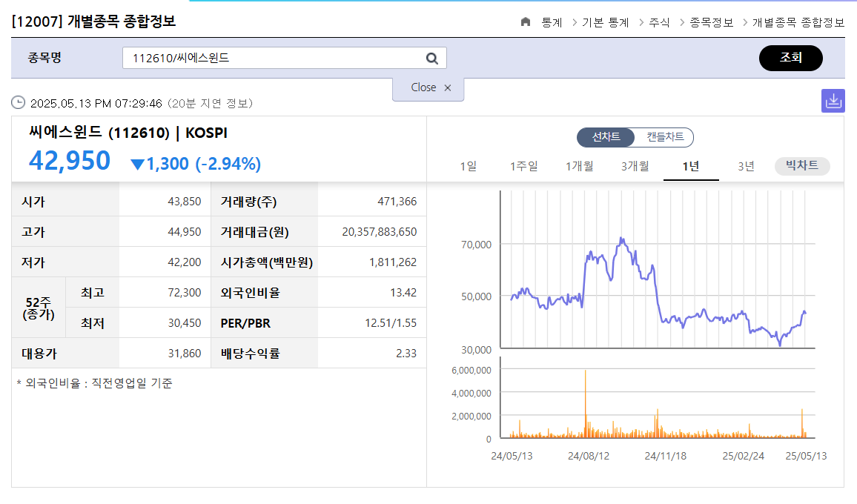
Task: Click the × on the Close tab
Action: pyautogui.click(x=448, y=87)
